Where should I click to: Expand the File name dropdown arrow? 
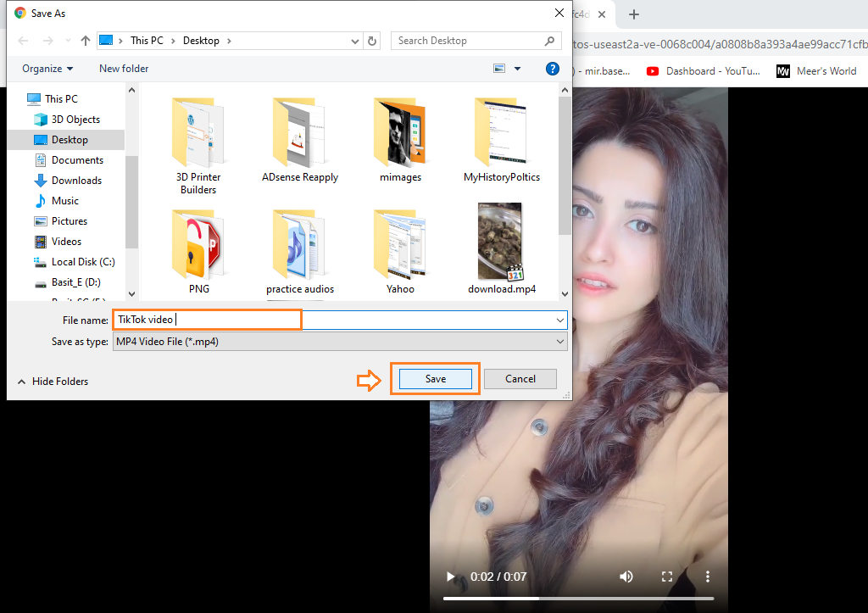click(560, 320)
